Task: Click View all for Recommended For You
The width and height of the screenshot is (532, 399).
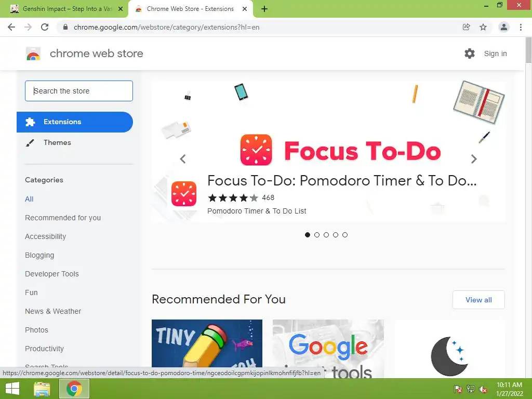Action: point(478,300)
